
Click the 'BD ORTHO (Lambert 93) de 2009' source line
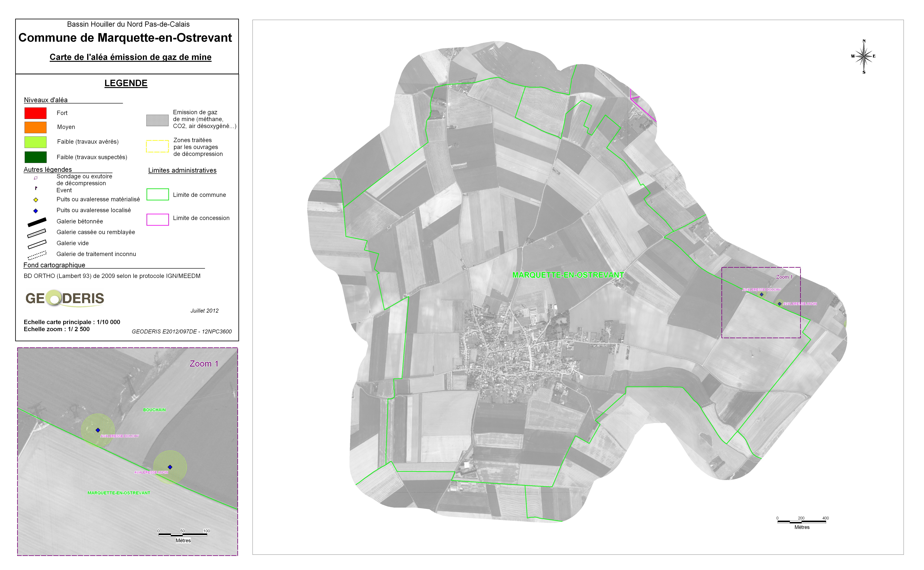(x=112, y=276)
